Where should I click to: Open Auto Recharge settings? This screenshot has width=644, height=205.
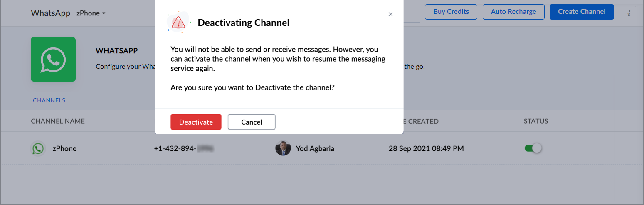click(513, 12)
